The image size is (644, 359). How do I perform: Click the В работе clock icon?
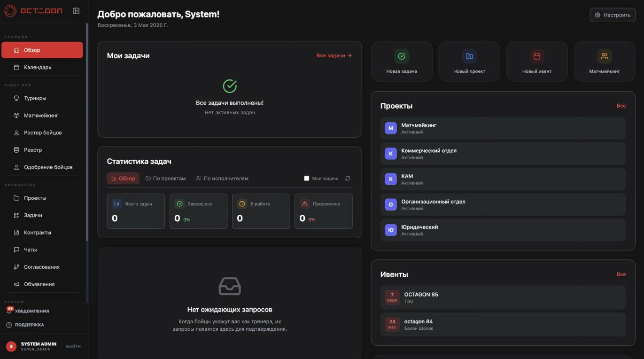(242, 204)
